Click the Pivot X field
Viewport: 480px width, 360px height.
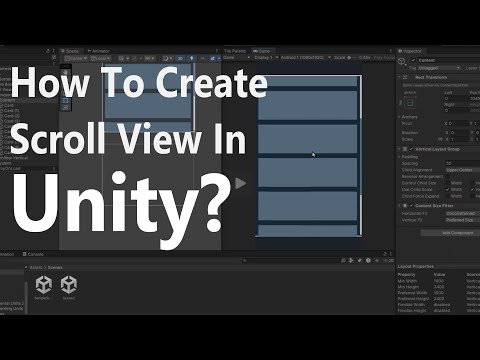(x=458, y=124)
